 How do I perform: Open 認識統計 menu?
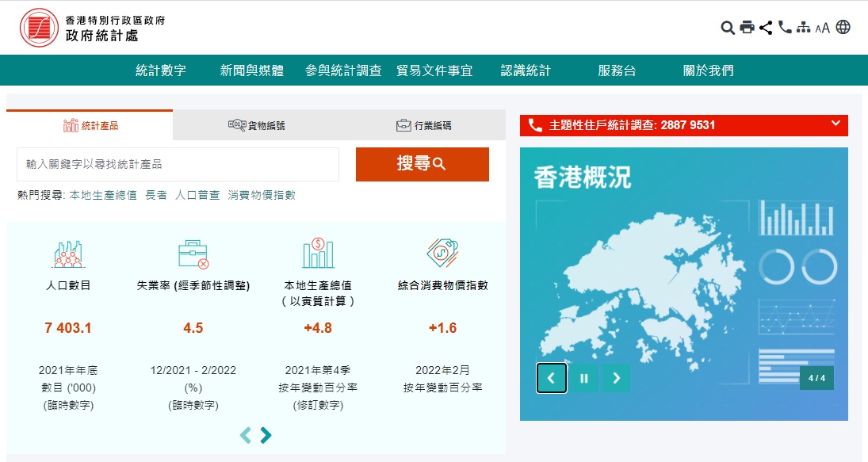point(526,71)
